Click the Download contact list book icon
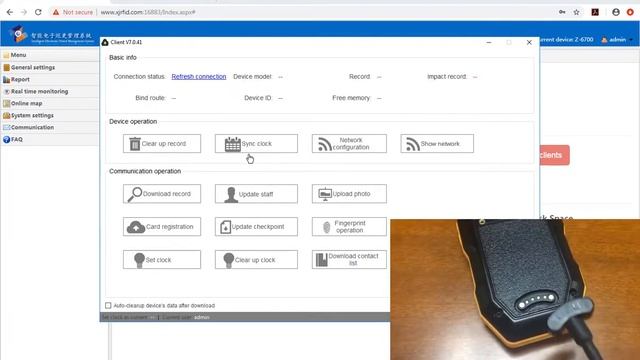640x360 pixels. (322, 260)
